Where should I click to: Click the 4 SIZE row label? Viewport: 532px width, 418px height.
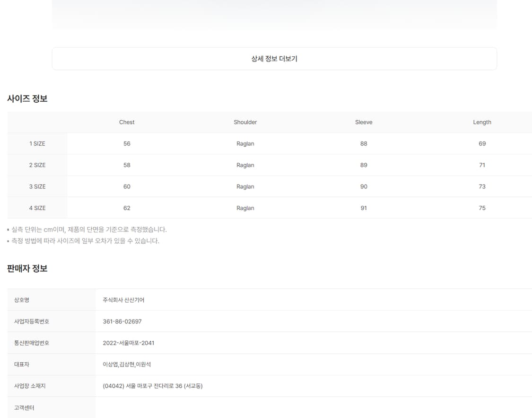[37, 208]
